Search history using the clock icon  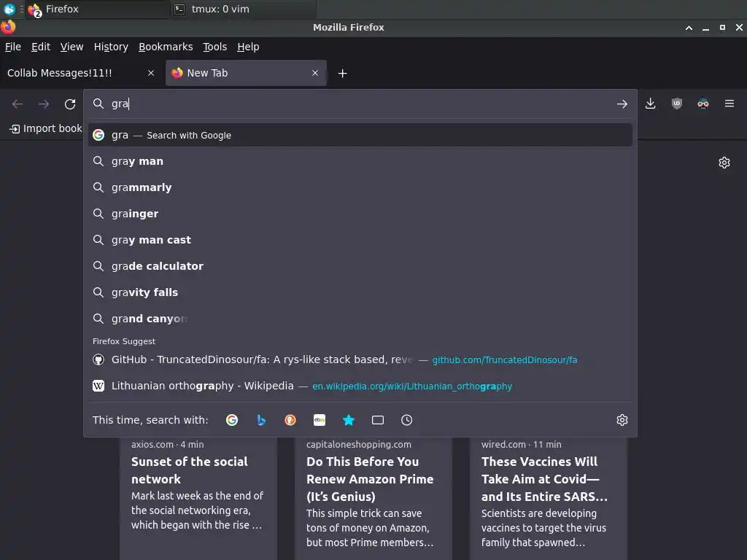pos(407,420)
